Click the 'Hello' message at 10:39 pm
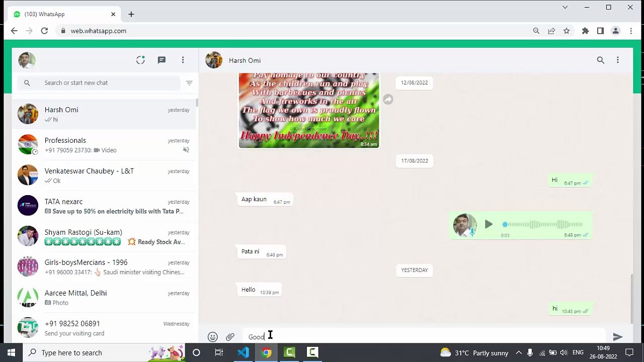 point(260,290)
